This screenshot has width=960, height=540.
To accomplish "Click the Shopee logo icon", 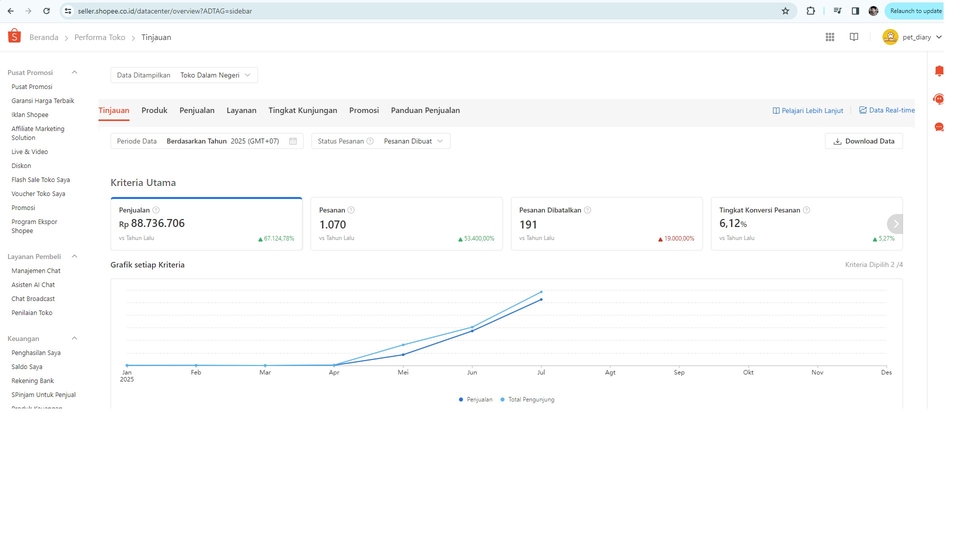I will coord(14,37).
